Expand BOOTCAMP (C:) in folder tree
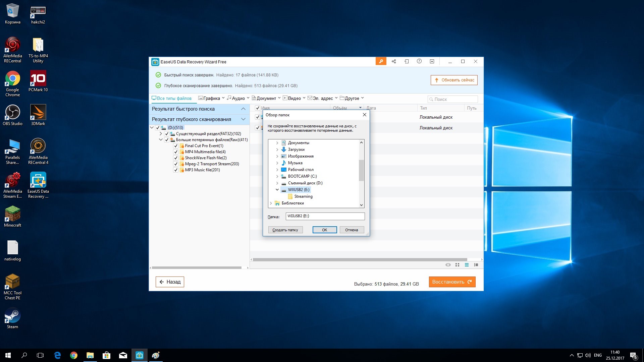Viewport: 644px width, 362px height. pos(277,176)
